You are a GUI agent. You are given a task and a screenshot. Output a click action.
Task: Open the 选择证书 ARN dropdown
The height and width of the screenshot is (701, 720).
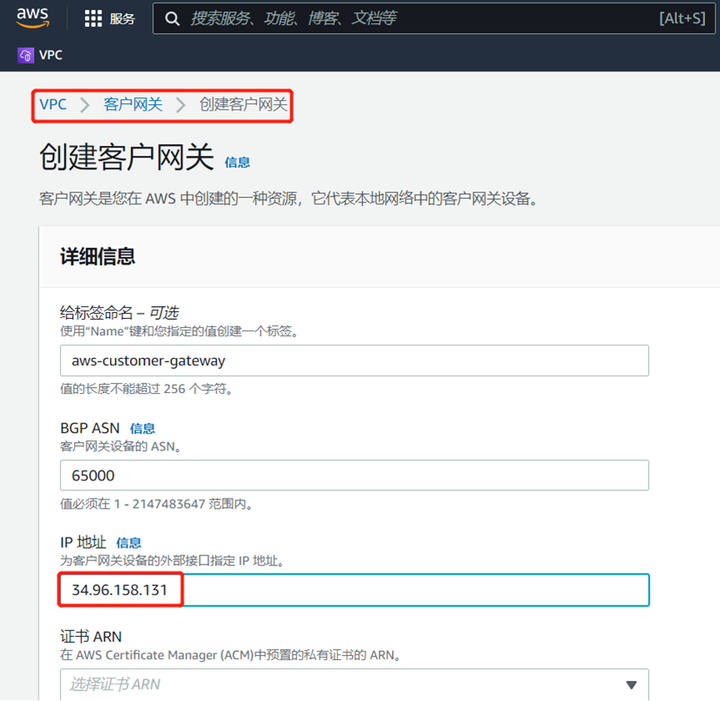(354, 684)
